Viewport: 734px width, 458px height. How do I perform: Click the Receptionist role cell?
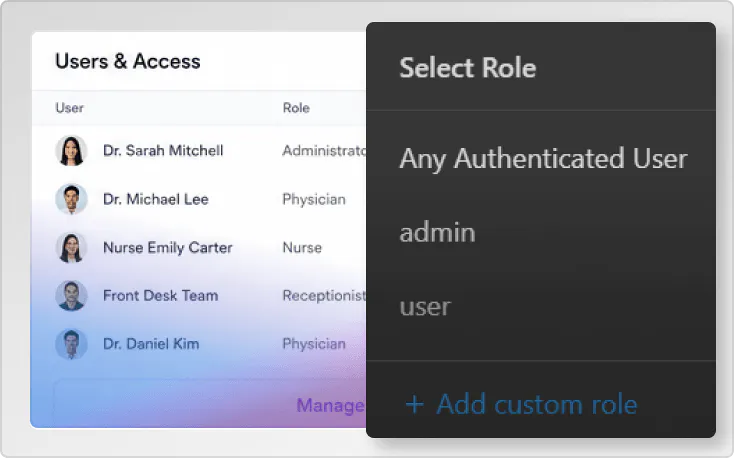324,295
